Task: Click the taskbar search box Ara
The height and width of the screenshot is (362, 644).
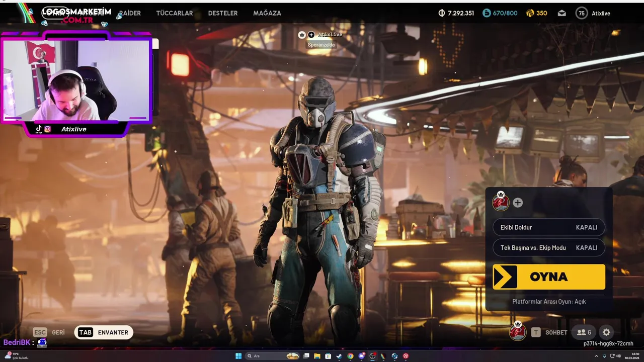Action: point(272,356)
